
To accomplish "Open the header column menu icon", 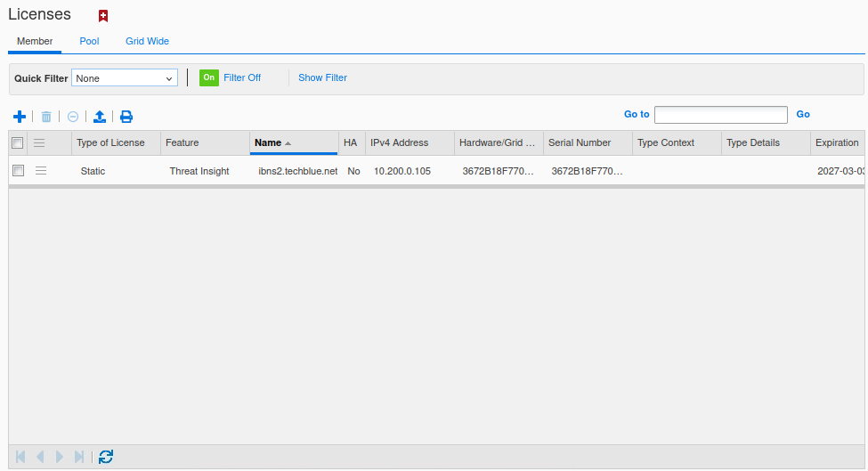I will pos(39,142).
